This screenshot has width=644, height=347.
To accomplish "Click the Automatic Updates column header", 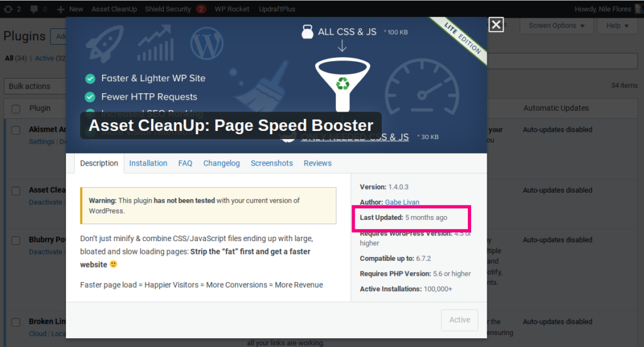I will click(556, 108).
